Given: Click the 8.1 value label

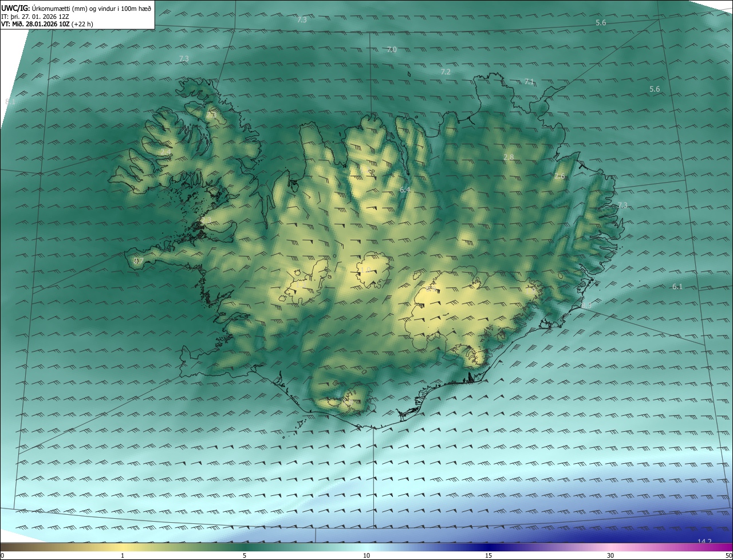Looking at the screenshot, I should pos(10,102).
